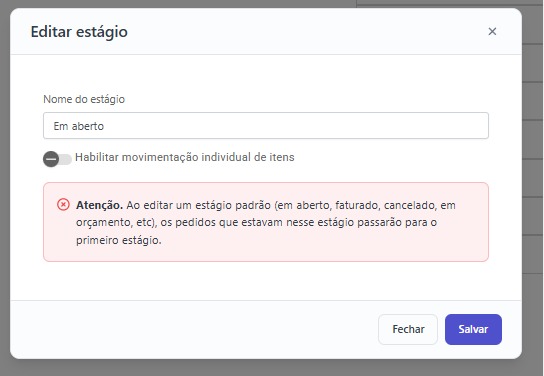Toggle Habilitar movimentação individual de itens switch
The width and height of the screenshot is (544, 376).
tap(57, 159)
